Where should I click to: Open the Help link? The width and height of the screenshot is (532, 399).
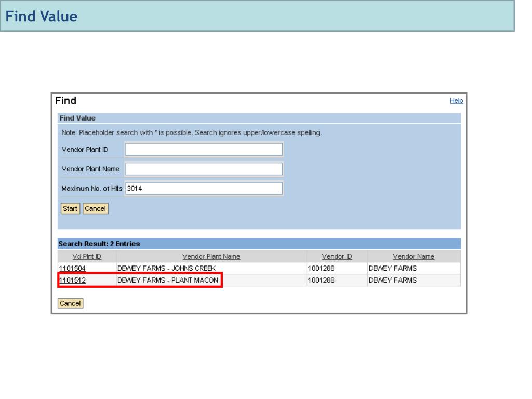(456, 101)
